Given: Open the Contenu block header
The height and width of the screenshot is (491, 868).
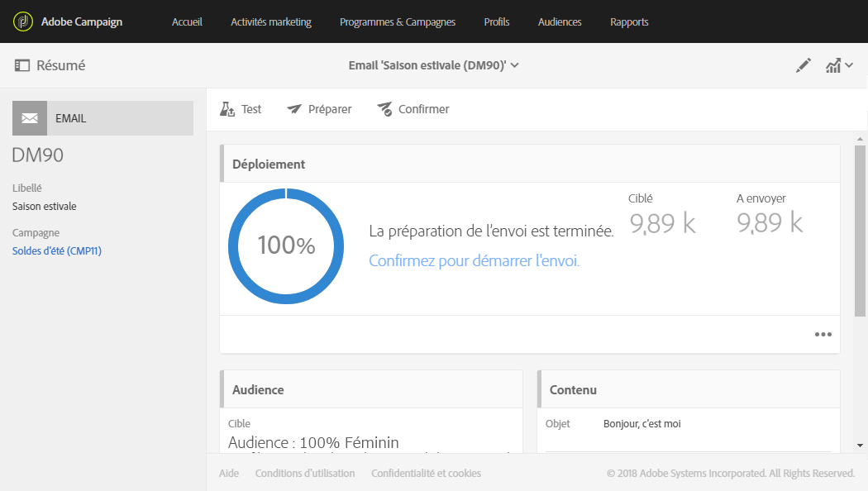Looking at the screenshot, I should pyautogui.click(x=689, y=389).
